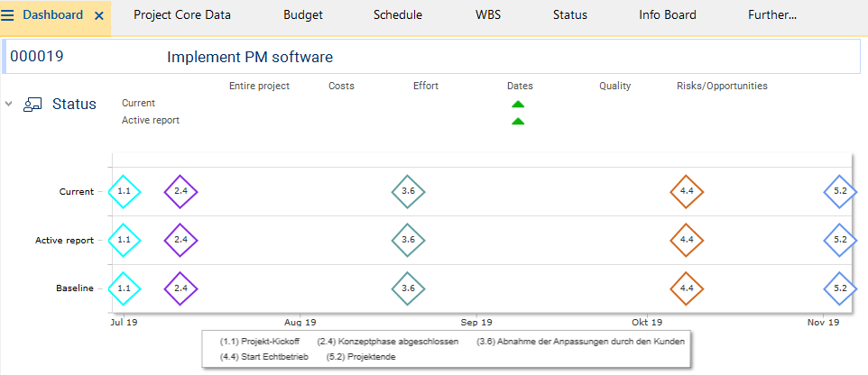Click the Nov 19 axis label

823,323
